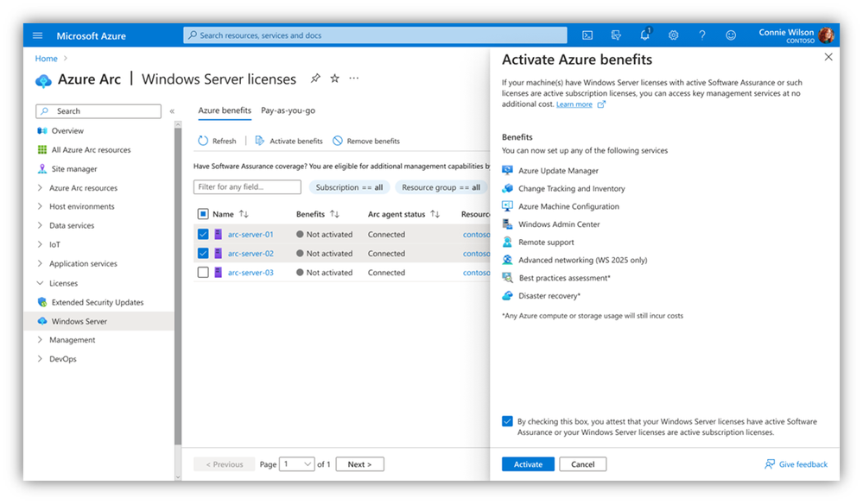Image resolution: width=863 pixels, height=504 pixels.
Task: Launch Cloud Shell from top bar
Action: pos(587,35)
